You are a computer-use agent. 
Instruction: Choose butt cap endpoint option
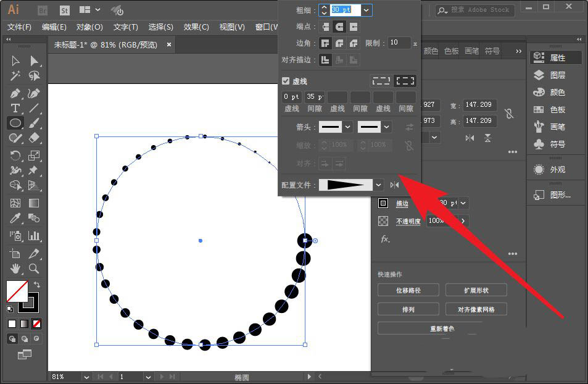(325, 27)
